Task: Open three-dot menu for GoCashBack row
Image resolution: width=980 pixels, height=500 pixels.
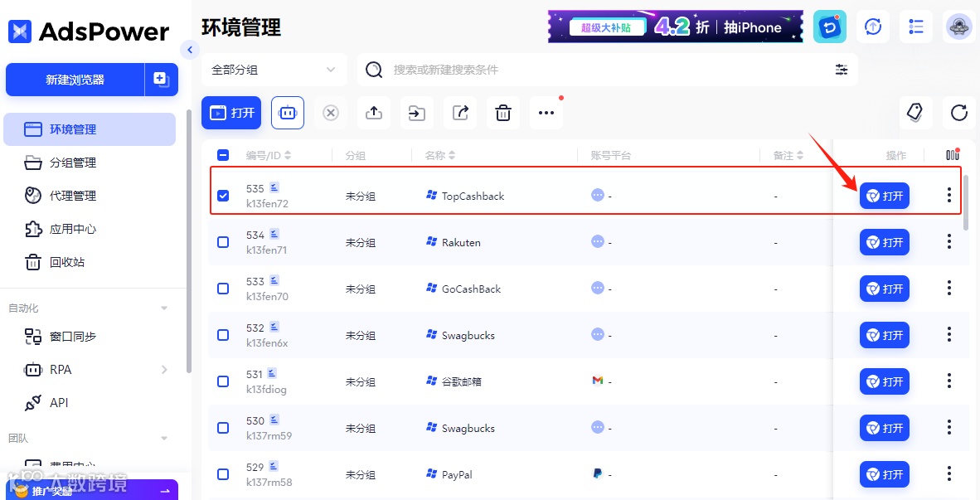Action: point(948,288)
